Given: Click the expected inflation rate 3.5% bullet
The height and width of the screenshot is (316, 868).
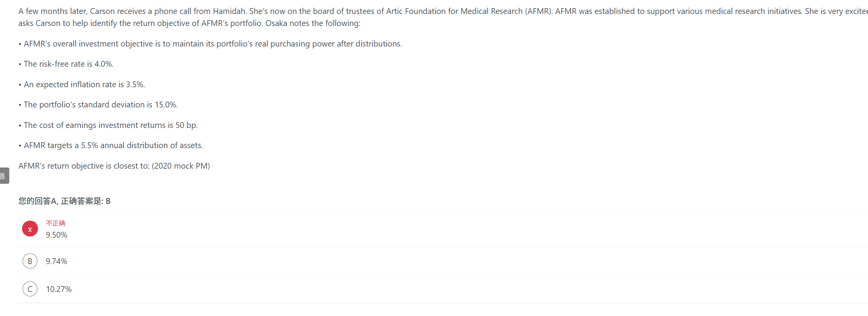Looking at the screenshot, I should (x=82, y=85).
